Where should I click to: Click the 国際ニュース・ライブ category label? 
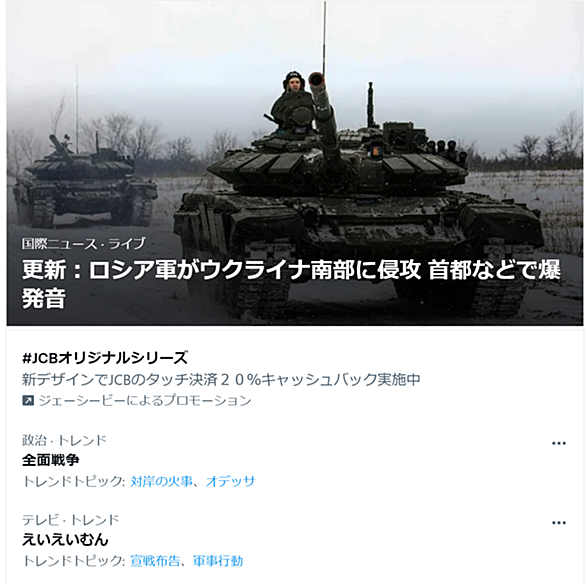coord(83,244)
